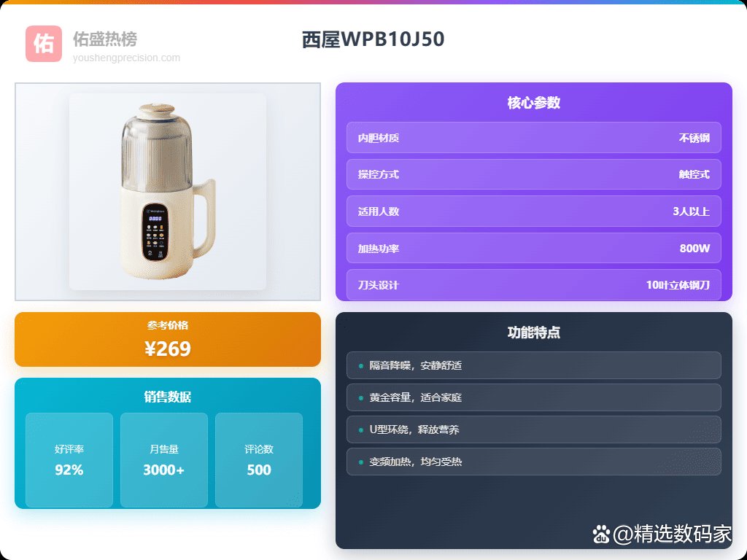This screenshot has width=747, height=560.
Task: Select the 月售量 3000+ stat tile
Action: pyautogui.click(x=164, y=460)
